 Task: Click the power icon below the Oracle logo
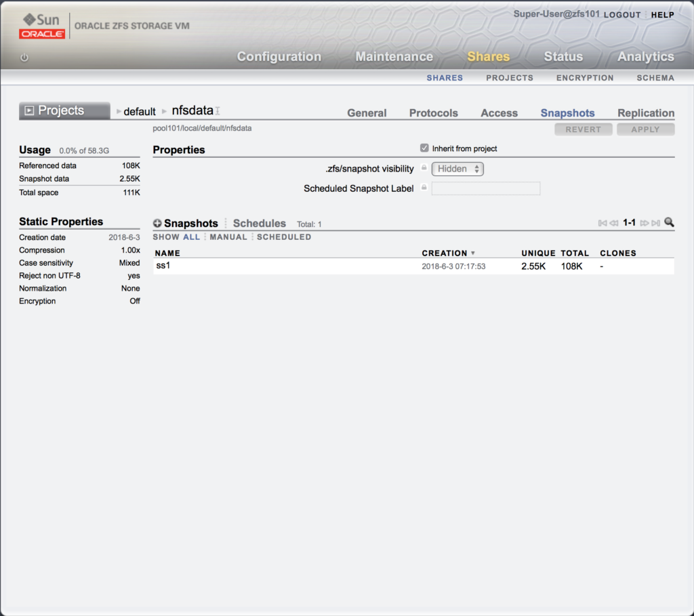24,58
